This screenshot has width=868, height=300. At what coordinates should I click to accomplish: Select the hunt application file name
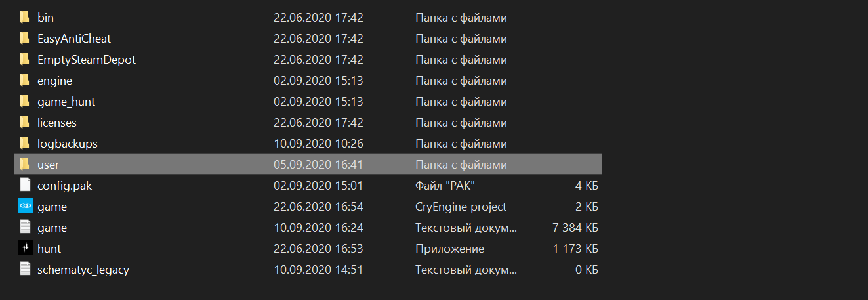tap(49, 249)
